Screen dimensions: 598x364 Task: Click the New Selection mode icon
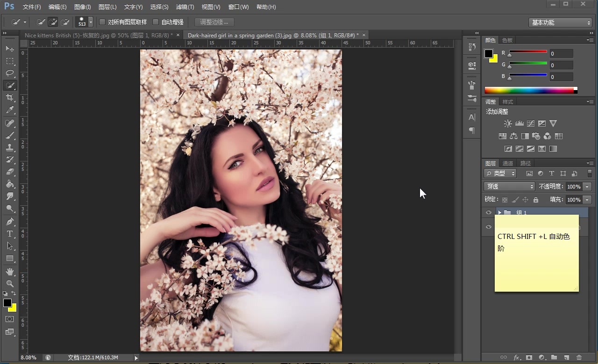(x=41, y=22)
